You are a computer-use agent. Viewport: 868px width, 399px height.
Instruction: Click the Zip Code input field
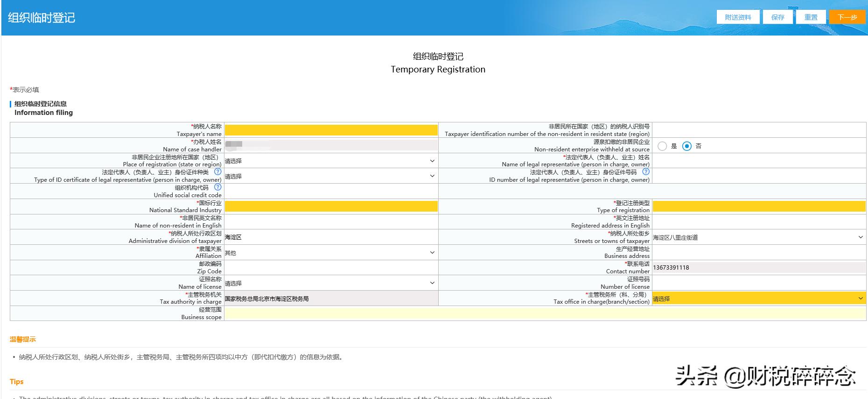coord(331,268)
